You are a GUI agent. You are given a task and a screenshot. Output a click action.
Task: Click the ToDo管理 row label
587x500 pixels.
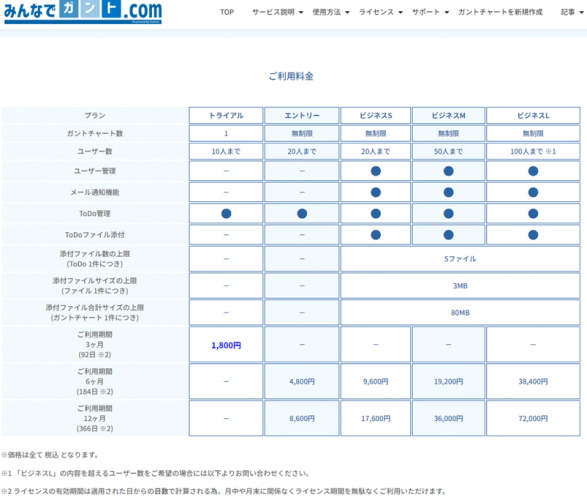click(95, 214)
